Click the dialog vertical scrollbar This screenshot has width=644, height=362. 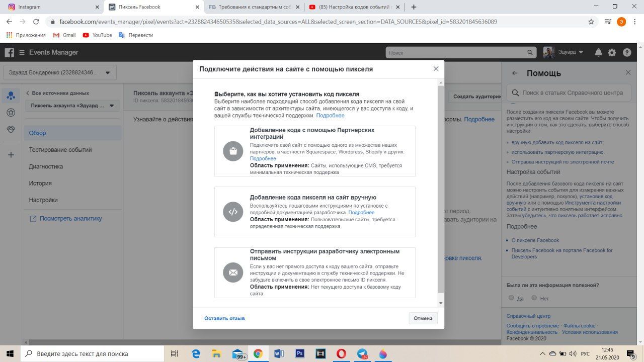coord(441,190)
